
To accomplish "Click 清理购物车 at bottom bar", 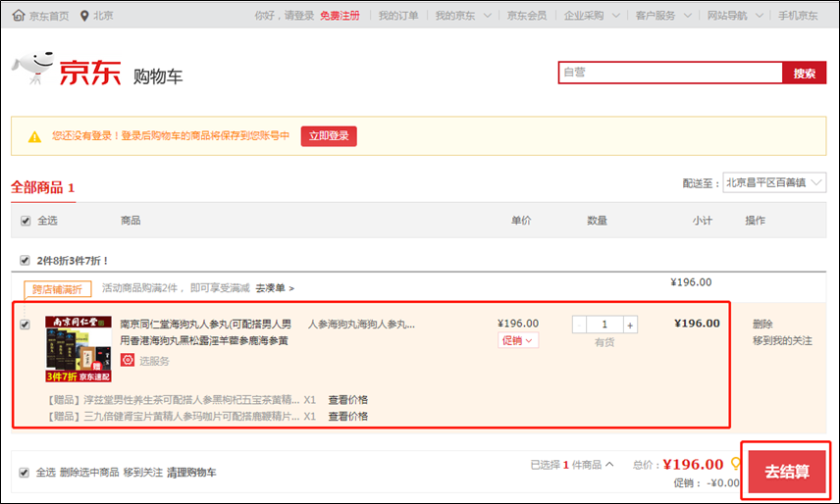I will click(x=191, y=473).
